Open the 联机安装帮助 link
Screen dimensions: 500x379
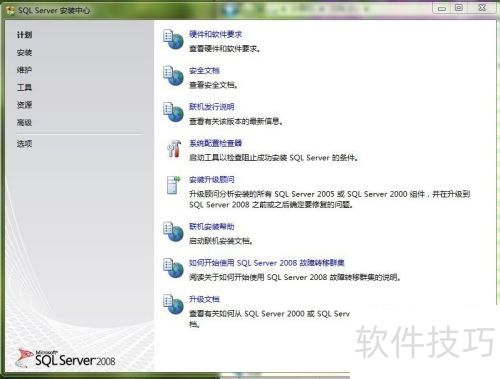212,226
